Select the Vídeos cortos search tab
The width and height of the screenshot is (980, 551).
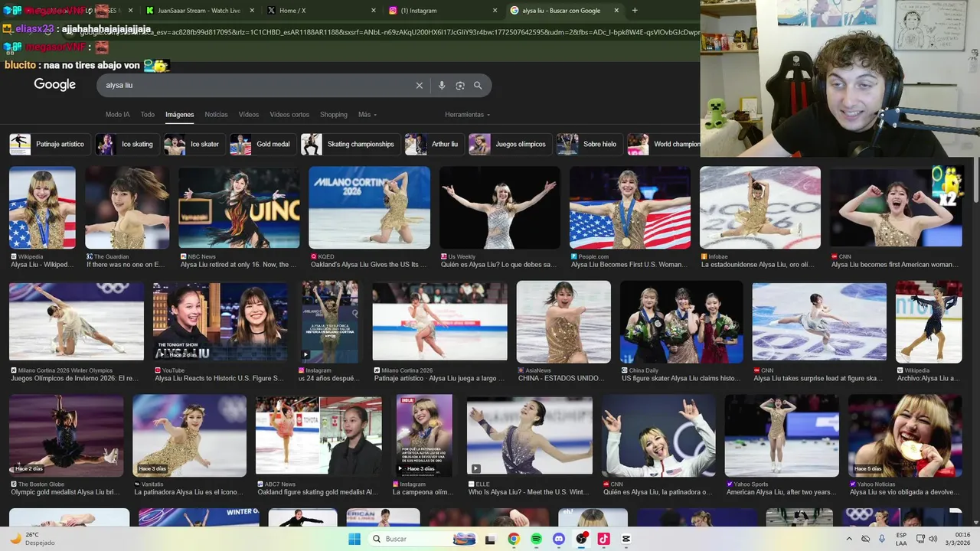click(x=289, y=115)
